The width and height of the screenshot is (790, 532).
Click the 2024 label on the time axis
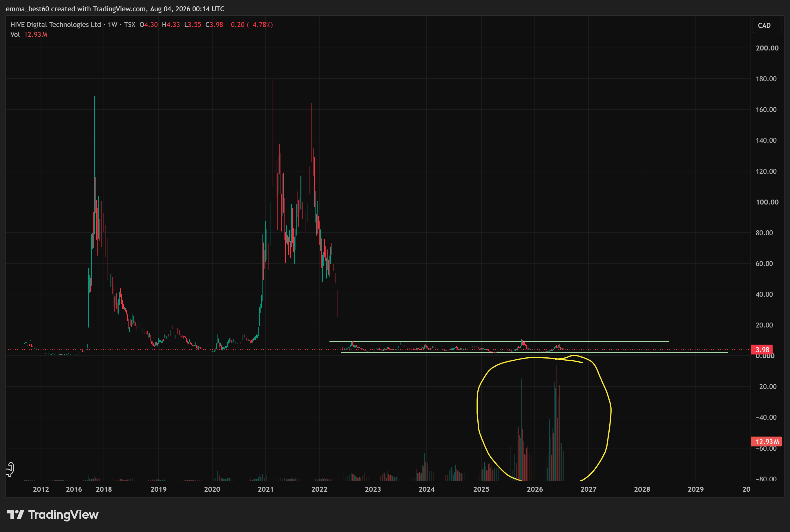point(426,489)
